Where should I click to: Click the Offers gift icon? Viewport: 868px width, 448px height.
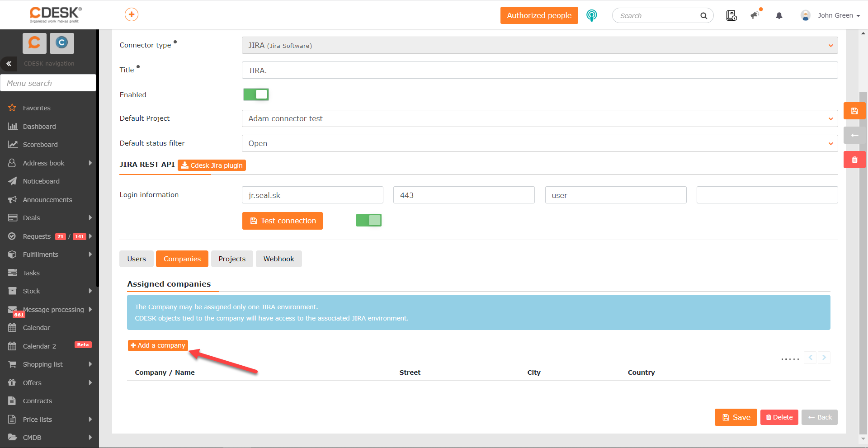click(12, 383)
